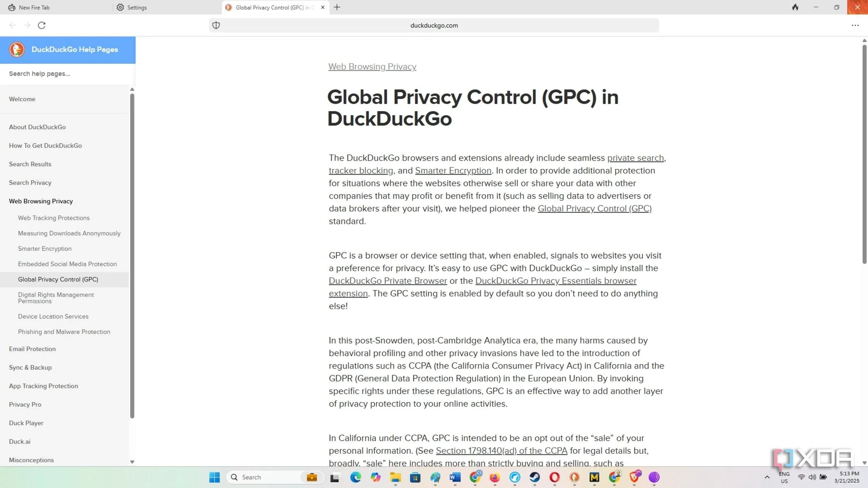
Task: Open the private search link
Action: point(635,158)
